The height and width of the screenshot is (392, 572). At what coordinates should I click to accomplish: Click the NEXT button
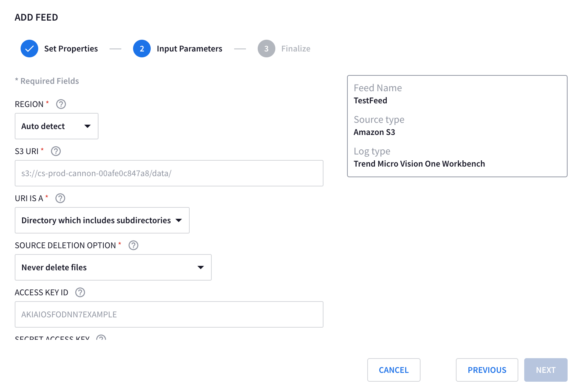pyautogui.click(x=546, y=370)
